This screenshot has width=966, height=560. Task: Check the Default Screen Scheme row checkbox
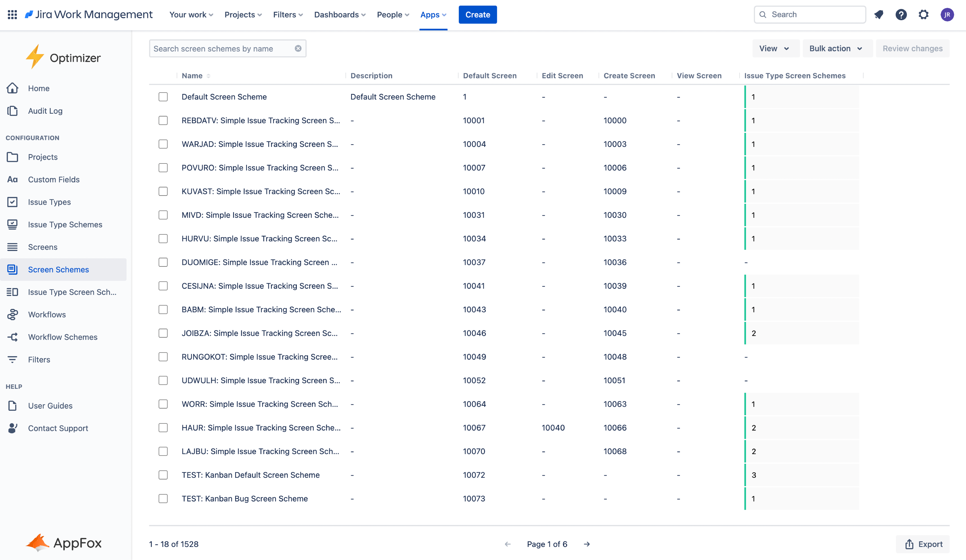click(163, 97)
